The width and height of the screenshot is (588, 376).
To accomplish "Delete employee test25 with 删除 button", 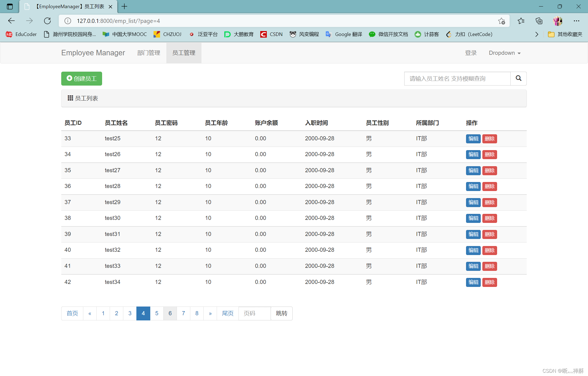I will [489, 139].
